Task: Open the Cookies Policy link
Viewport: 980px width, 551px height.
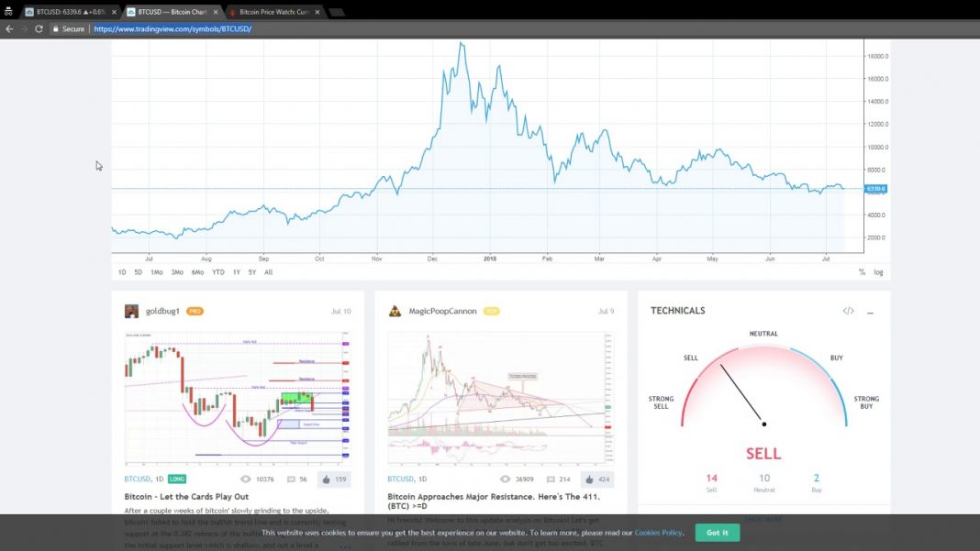Action: (x=658, y=533)
